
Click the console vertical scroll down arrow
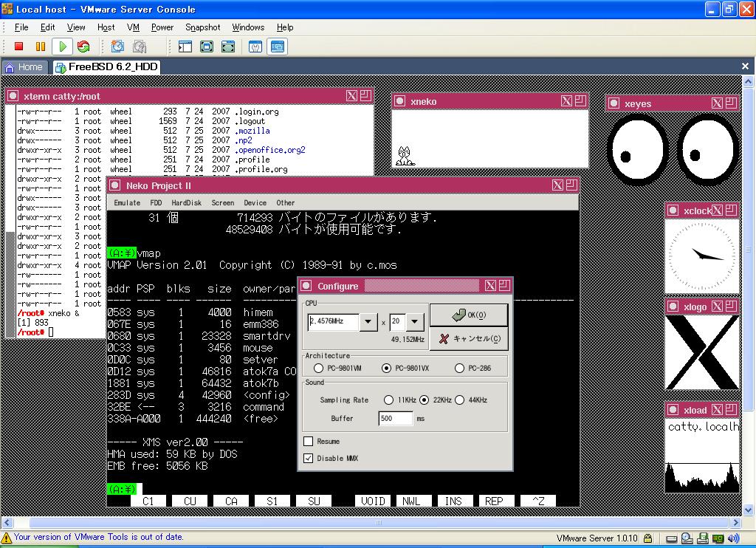tap(749, 510)
